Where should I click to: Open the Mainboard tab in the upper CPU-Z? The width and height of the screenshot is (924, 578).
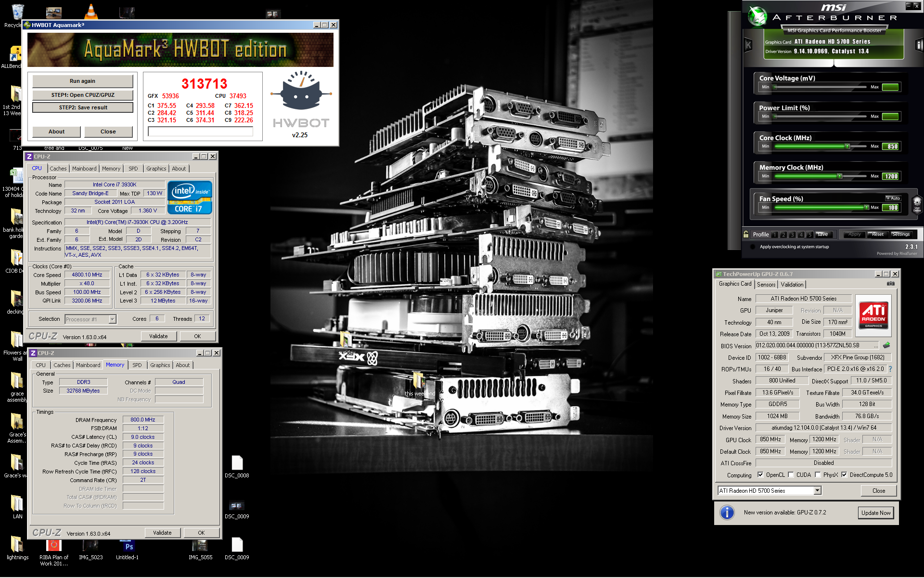pyautogui.click(x=84, y=169)
